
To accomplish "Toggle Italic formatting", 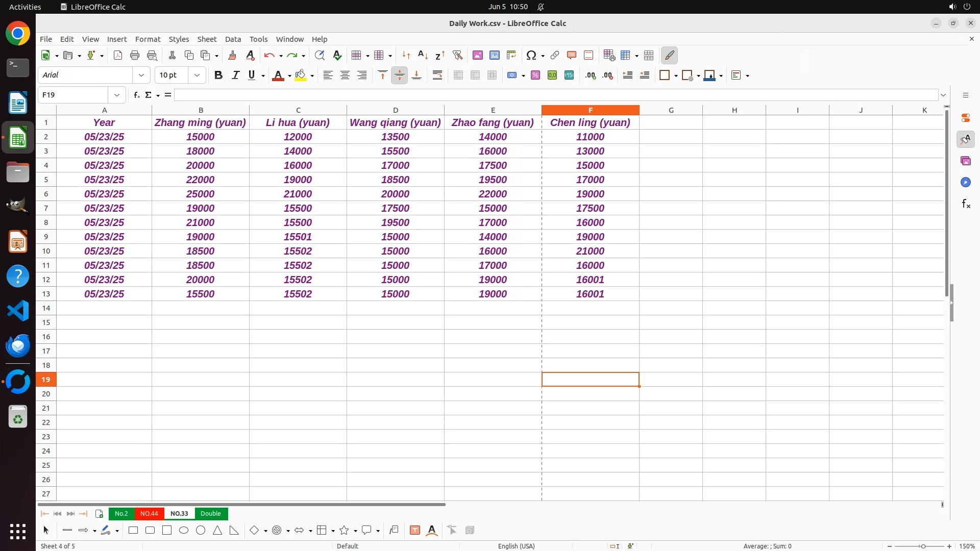I will click(x=235, y=76).
